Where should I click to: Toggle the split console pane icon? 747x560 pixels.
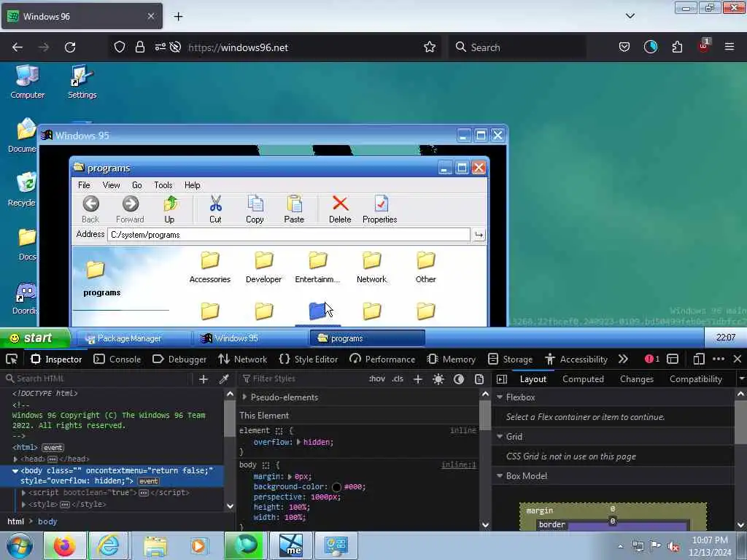673,359
